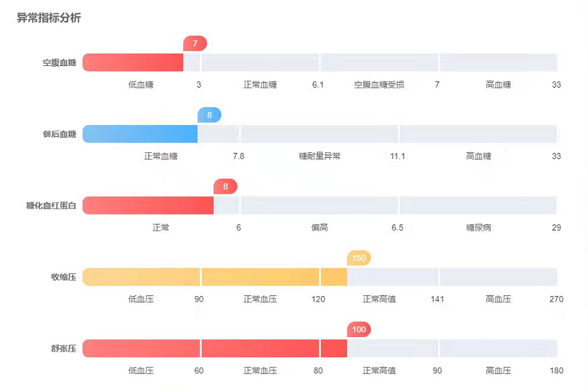Click the red filled 舒张压 bar

tap(215, 349)
